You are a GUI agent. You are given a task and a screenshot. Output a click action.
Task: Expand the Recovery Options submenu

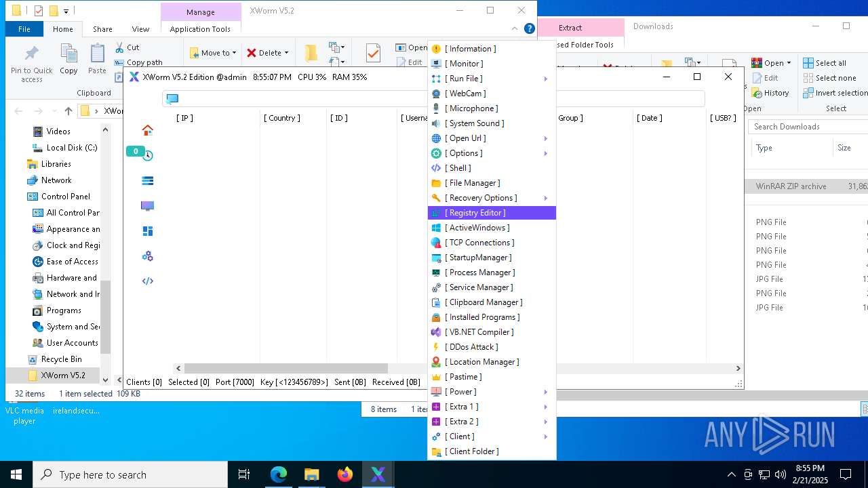pyautogui.click(x=545, y=198)
